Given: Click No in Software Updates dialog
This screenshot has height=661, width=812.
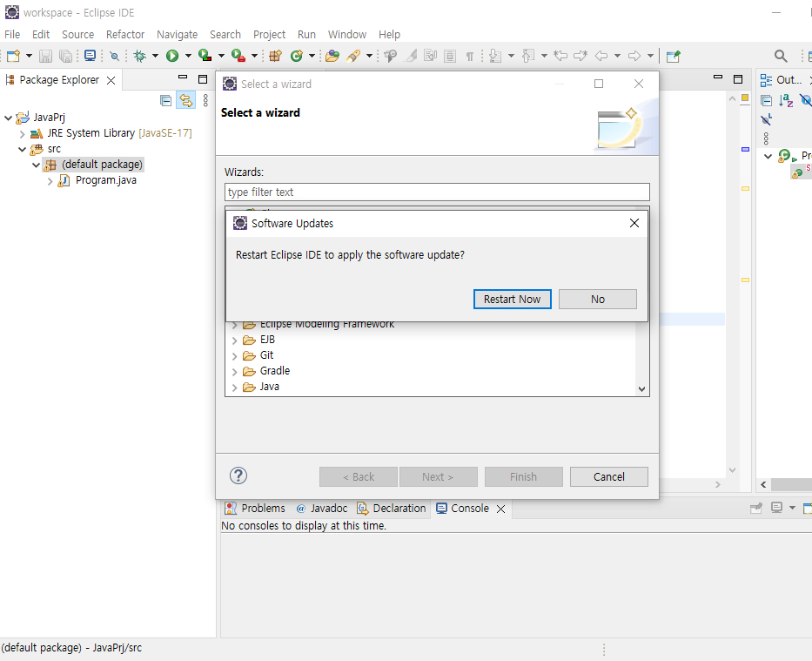Looking at the screenshot, I should [598, 299].
